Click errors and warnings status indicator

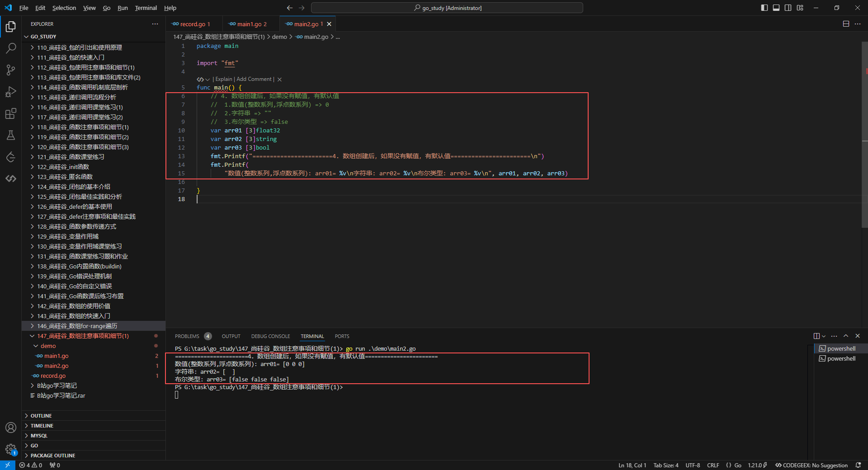(31, 465)
